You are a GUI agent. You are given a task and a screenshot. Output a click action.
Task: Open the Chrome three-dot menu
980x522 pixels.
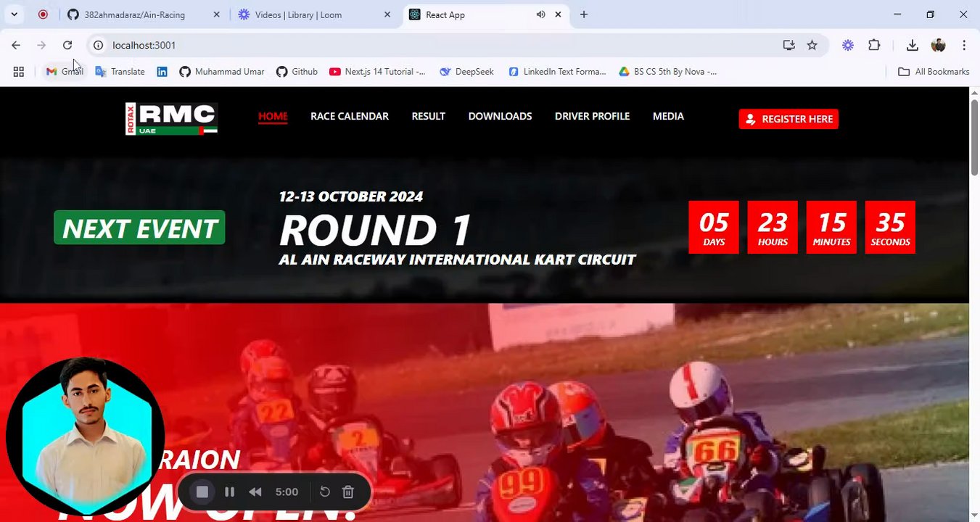click(x=964, y=45)
